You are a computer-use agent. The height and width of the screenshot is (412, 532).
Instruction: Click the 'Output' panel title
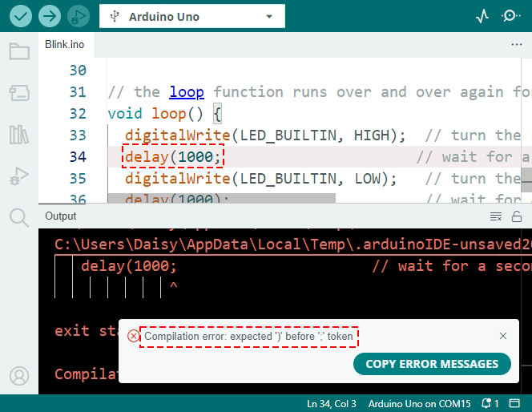[61, 216]
